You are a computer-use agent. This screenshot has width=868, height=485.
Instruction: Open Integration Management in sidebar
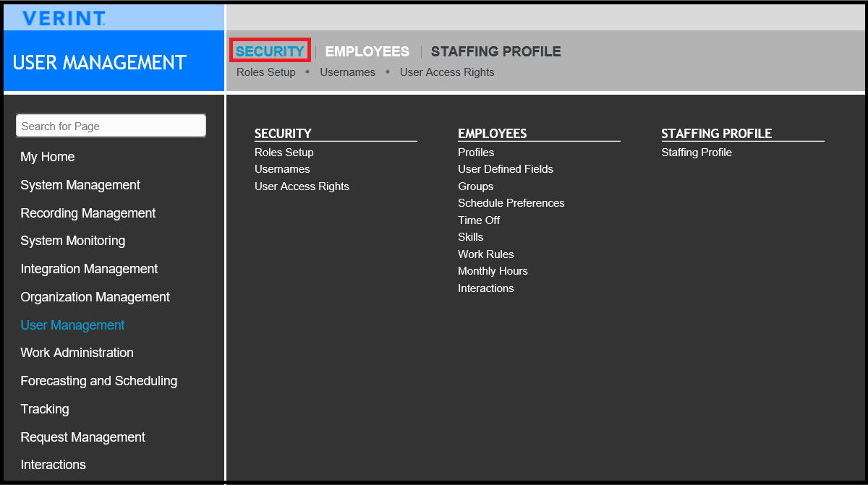(89, 269)
